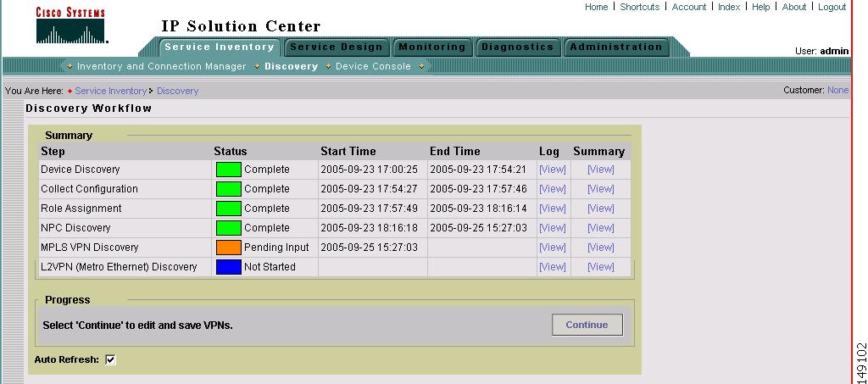The image size is (868, 384).
Task: Click green status swatch for NPC Discovery
Action: coord(229,228)
